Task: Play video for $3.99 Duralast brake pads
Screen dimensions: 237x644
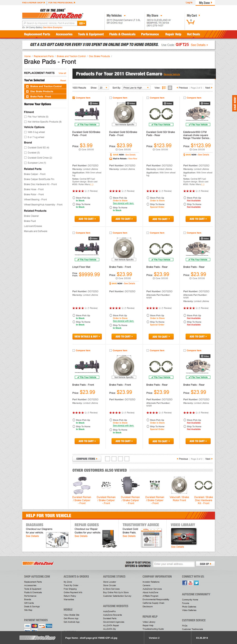Action: pos(94,103)
